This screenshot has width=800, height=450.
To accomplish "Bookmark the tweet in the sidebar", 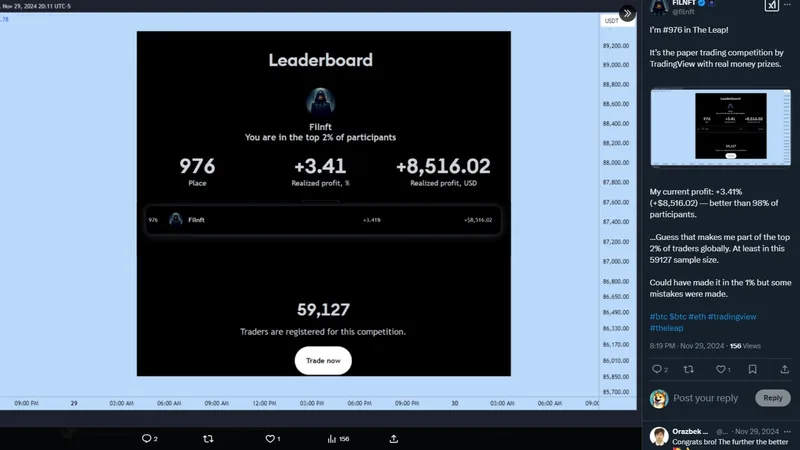I will (753, 369).
